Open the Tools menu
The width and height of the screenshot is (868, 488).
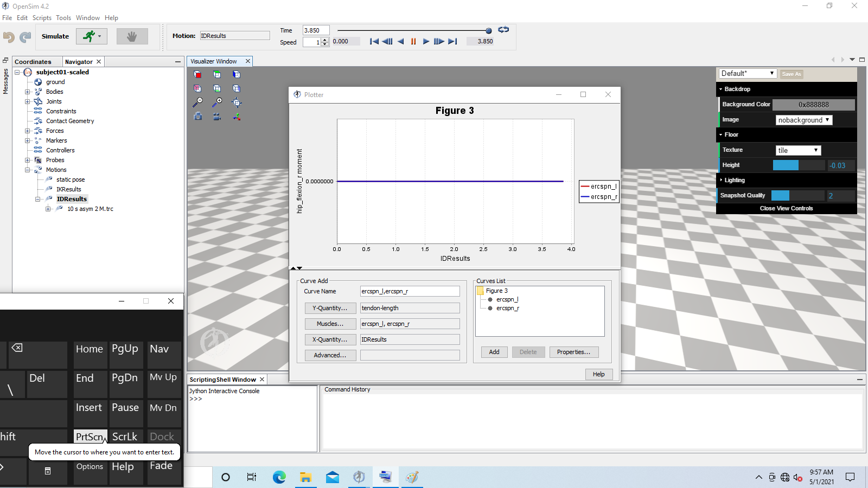point(63,18)
